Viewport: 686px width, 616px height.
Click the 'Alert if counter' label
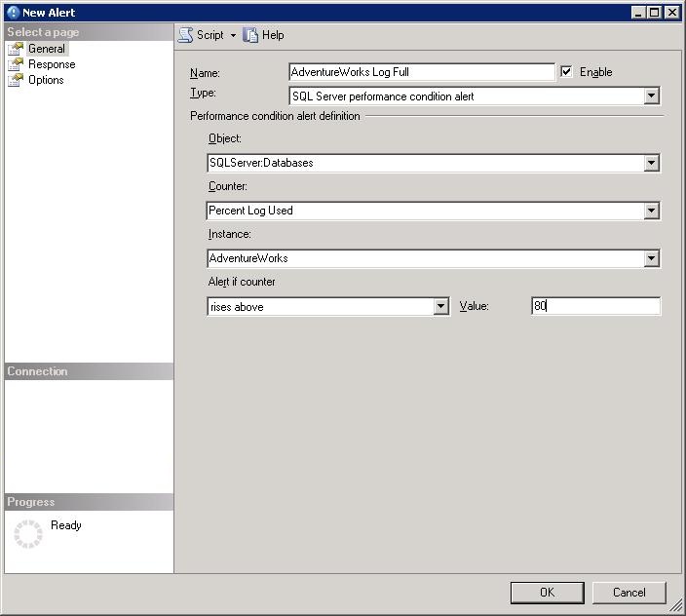coord(242,282)
